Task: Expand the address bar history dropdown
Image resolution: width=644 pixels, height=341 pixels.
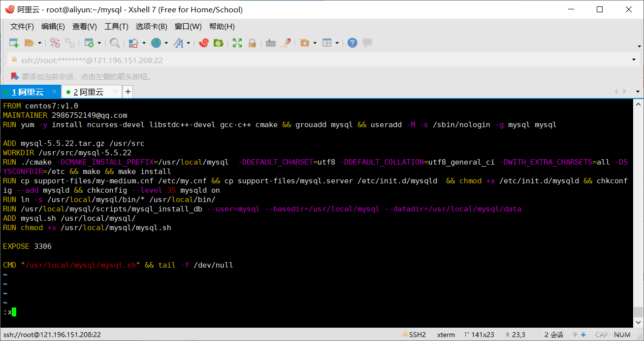Action: [x=634, y=60]
